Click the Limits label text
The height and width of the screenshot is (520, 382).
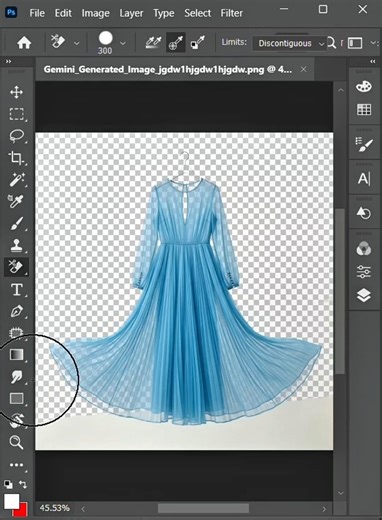(x=234, y=42)
